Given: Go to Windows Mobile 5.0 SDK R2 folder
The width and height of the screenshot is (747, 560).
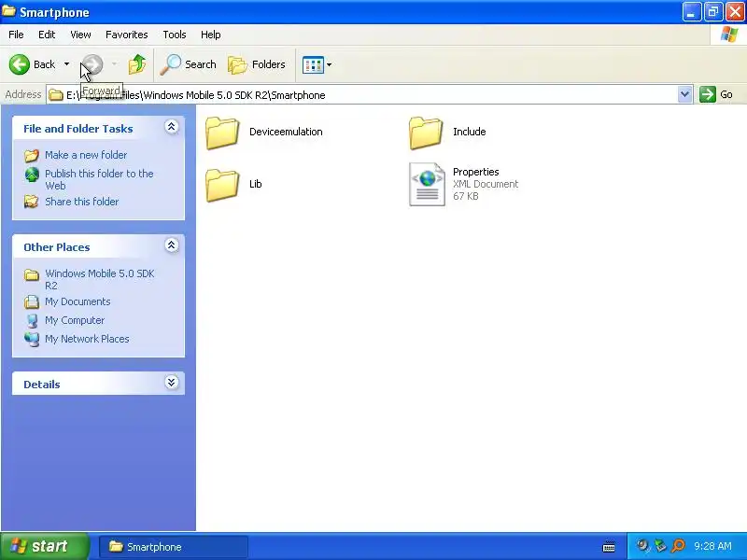Looking at the screenshot, I should [100, 279].
